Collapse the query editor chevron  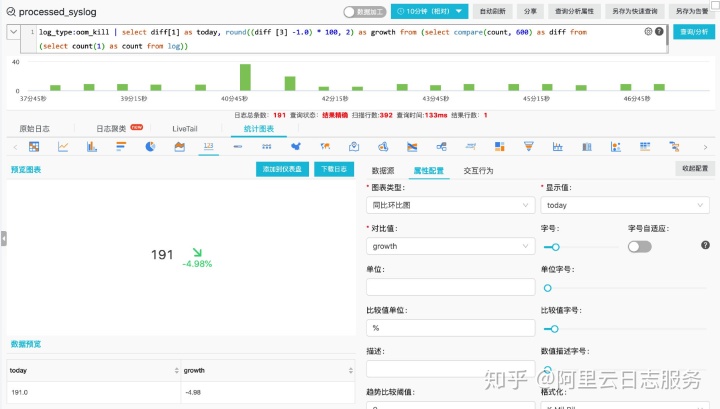pyautogui.click(x=13, y=32)
